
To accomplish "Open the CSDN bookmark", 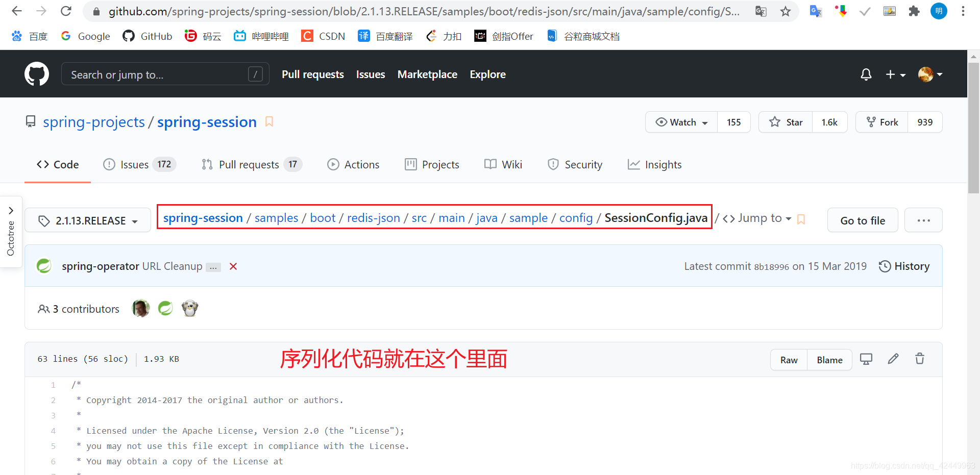I will tap(323, 36).
